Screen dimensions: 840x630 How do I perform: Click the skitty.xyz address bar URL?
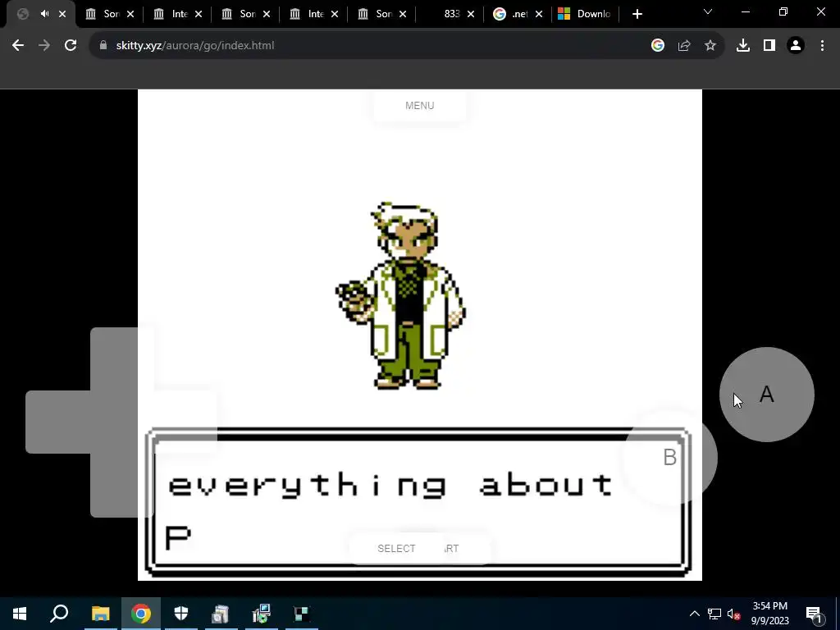click(x=195, y=46)
